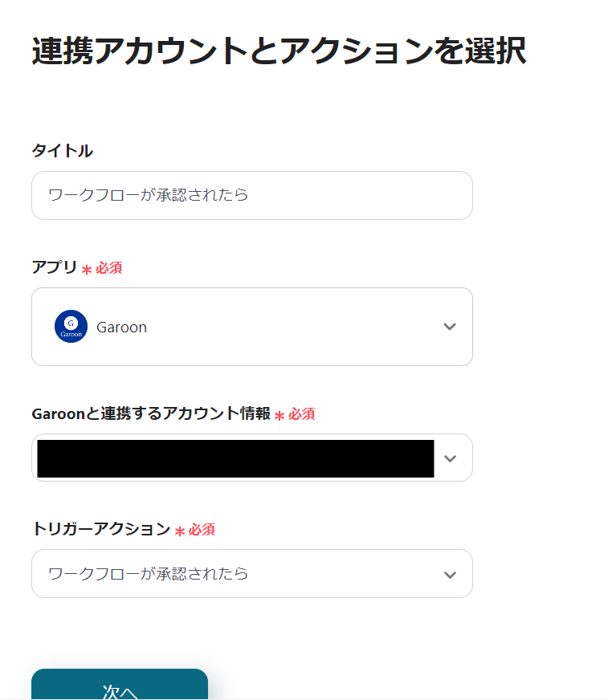
Task: Click the red asterisk after アカウント情報
Action: pos(280,416)
